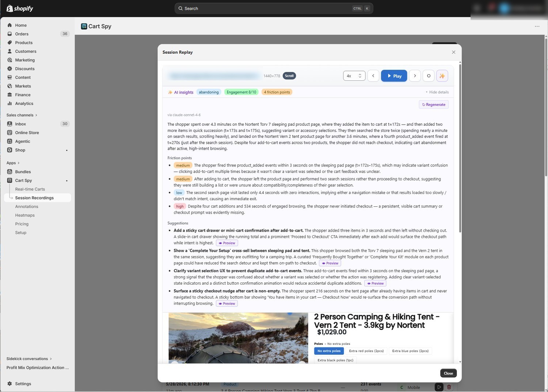Expand the Apps section

(13, 163)
